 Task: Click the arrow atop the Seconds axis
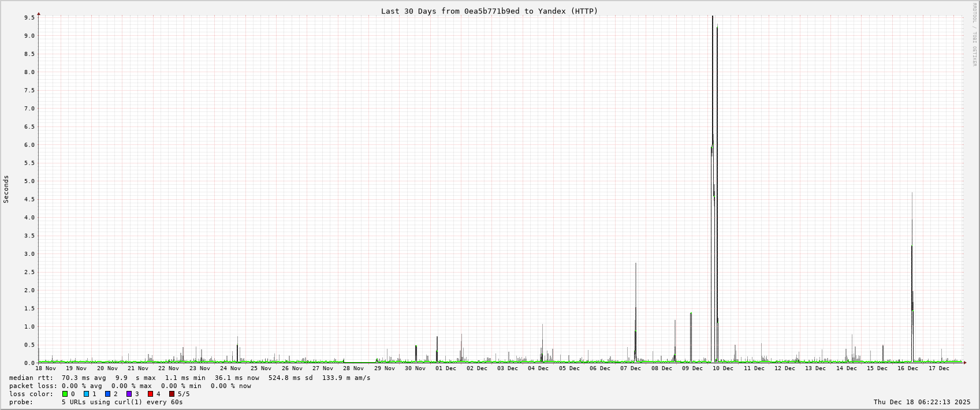[39, 13]
